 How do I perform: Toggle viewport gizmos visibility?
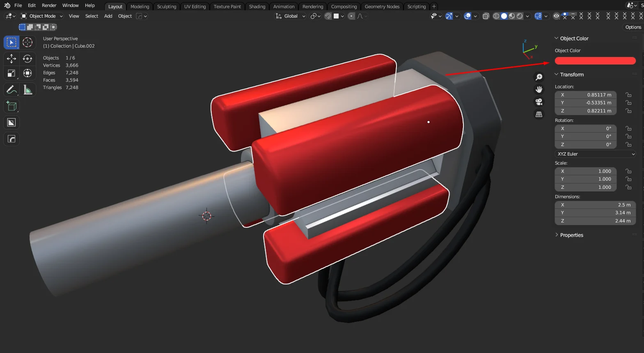pyautogui.click(x=449, y=16)
